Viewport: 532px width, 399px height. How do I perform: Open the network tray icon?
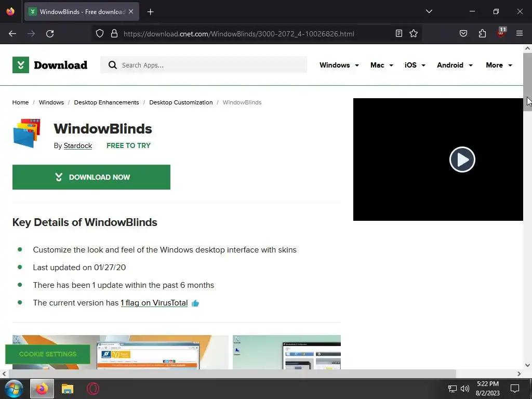pos(453,389)
